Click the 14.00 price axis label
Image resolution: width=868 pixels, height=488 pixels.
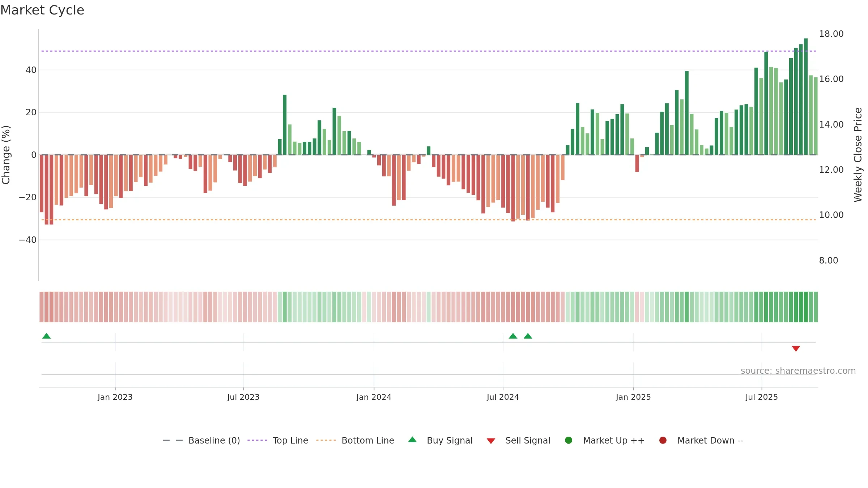831,125
